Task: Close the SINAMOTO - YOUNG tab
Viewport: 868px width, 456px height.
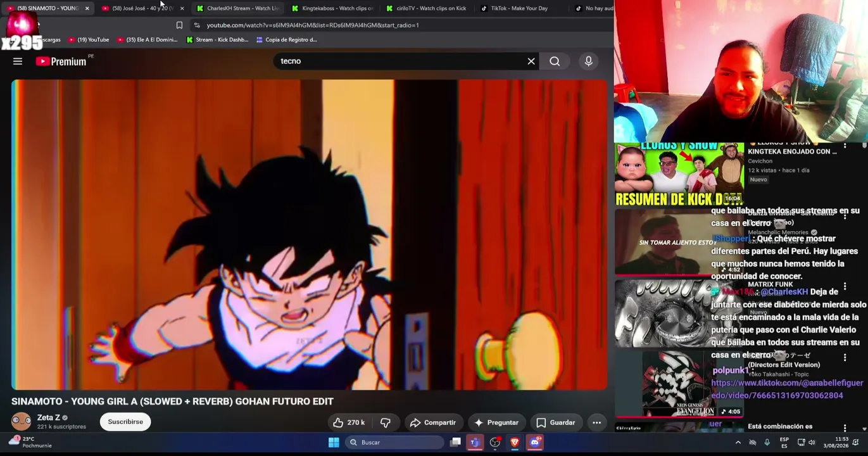Action: 87,8
